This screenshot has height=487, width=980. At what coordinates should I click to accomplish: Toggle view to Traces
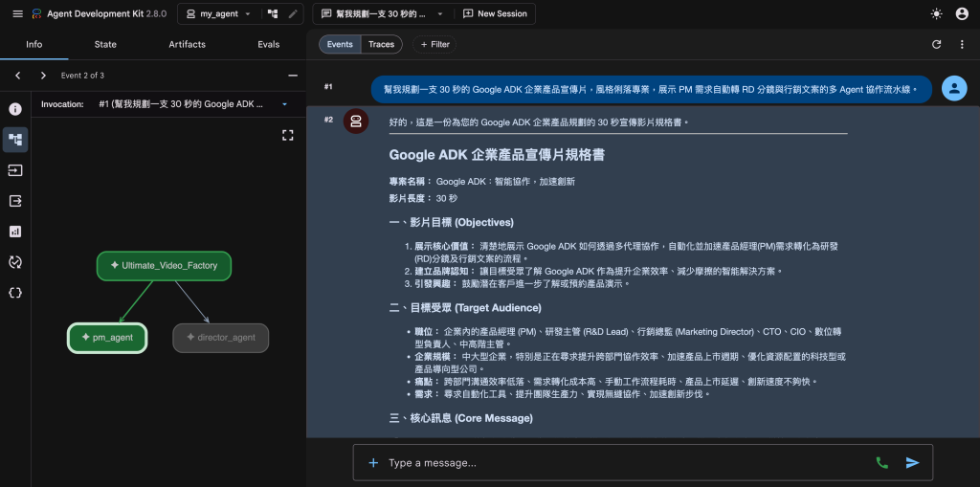pyautogui.click(x=381, y=44)
